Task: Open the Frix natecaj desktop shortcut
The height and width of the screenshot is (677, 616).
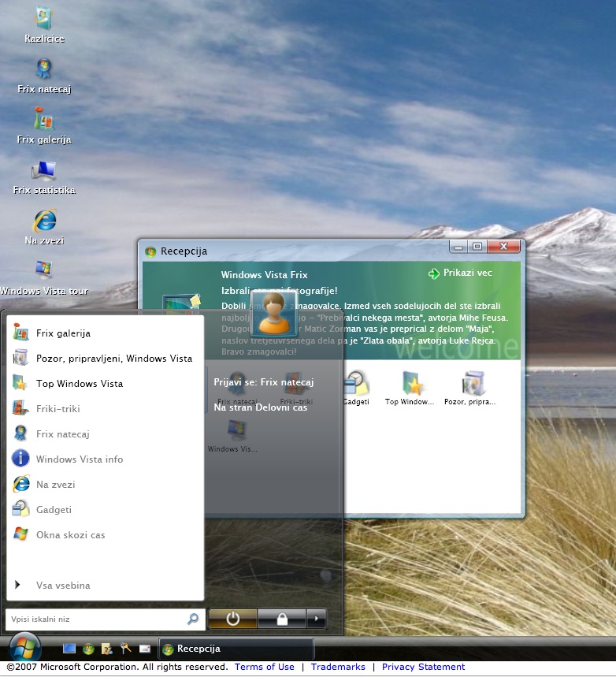Action: pos(44,76)
